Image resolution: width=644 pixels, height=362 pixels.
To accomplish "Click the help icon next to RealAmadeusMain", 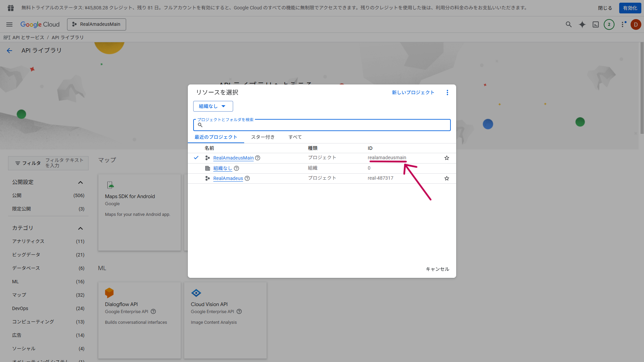I will [x=258, y=158].
